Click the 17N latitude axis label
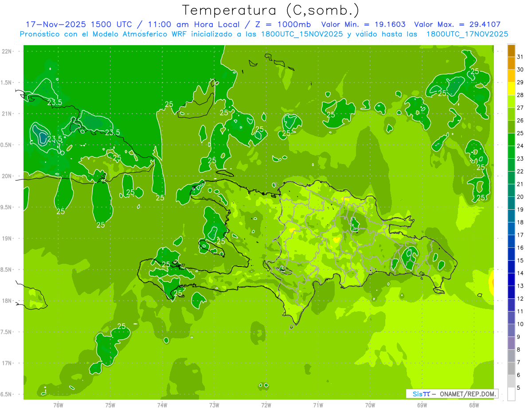The width and height of the screenshot is (532, 411). [7, 364]
